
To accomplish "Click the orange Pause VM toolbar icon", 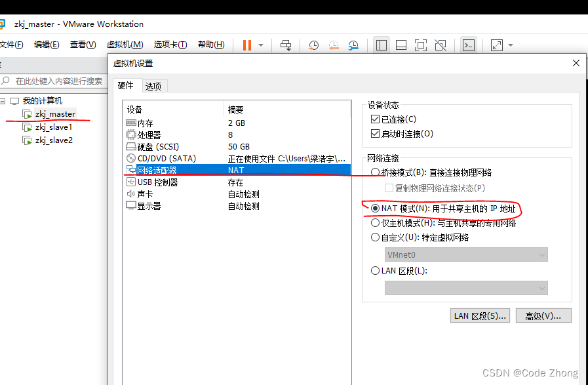I will (x=246, y=45).
